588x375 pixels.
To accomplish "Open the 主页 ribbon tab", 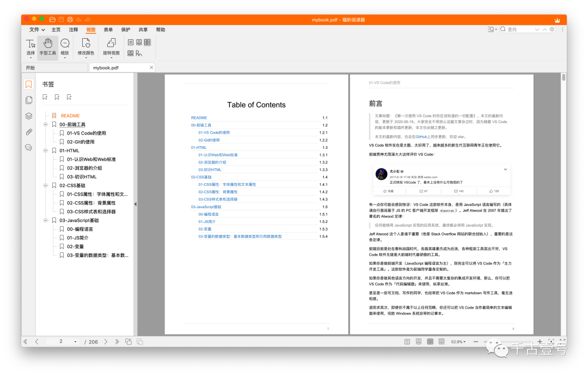I will (56, 29).
